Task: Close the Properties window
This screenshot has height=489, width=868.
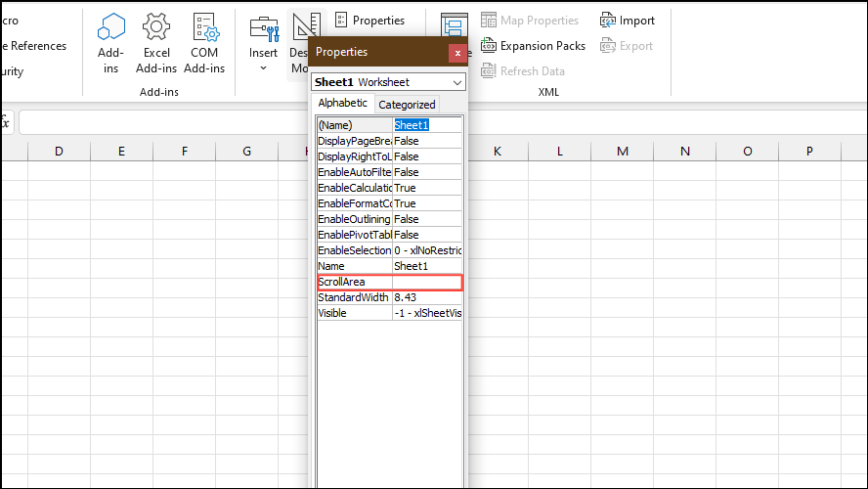Action: 457,53
